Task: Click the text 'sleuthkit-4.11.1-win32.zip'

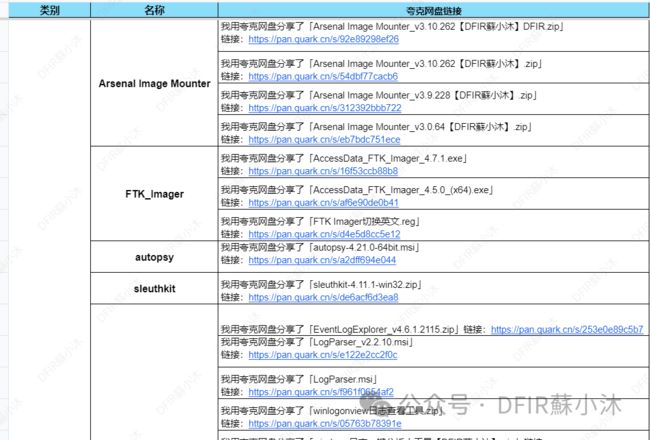Action: [365, 284]
